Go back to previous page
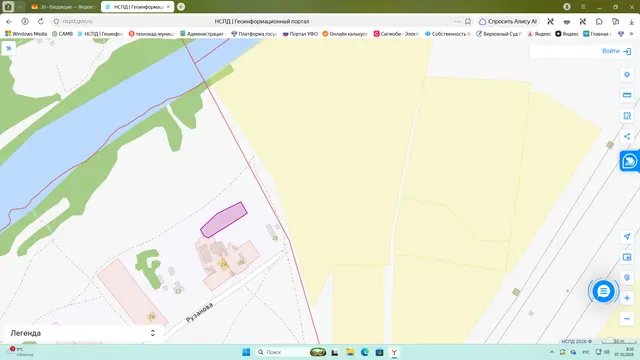640x360 pixels. pos(9,21)
